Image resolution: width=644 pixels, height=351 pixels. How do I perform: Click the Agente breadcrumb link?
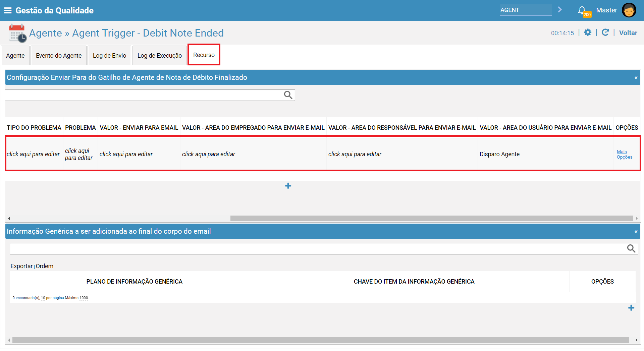coord(46,33)
